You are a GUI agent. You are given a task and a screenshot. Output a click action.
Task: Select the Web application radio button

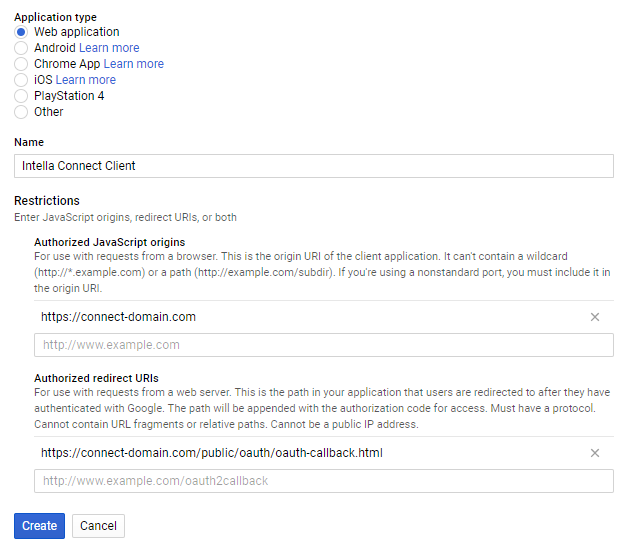(x=21, y=32)
